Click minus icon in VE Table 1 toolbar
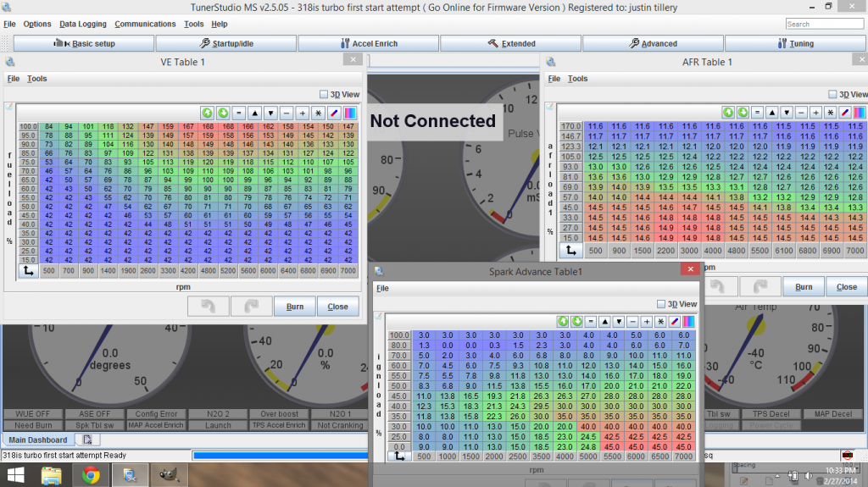 [x=287, y=113]
